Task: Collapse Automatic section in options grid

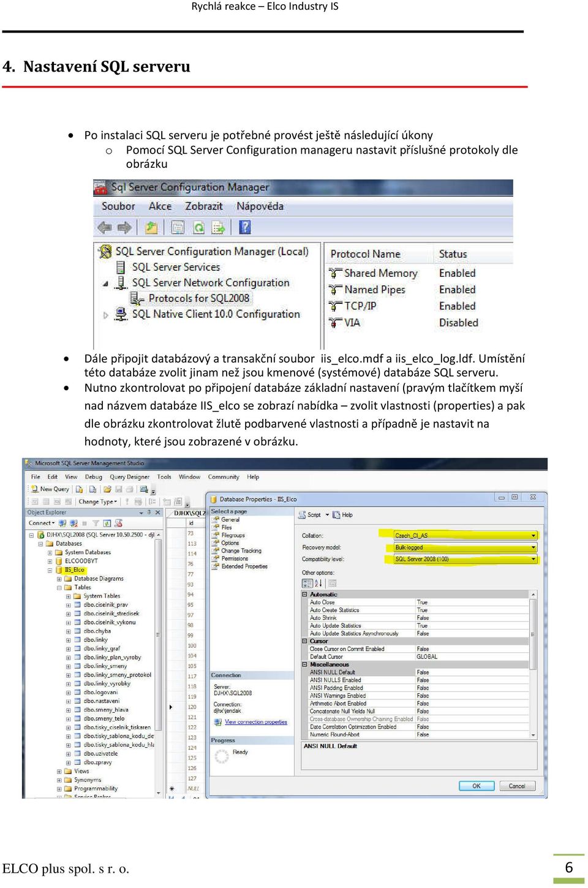Action: [305, 595]
